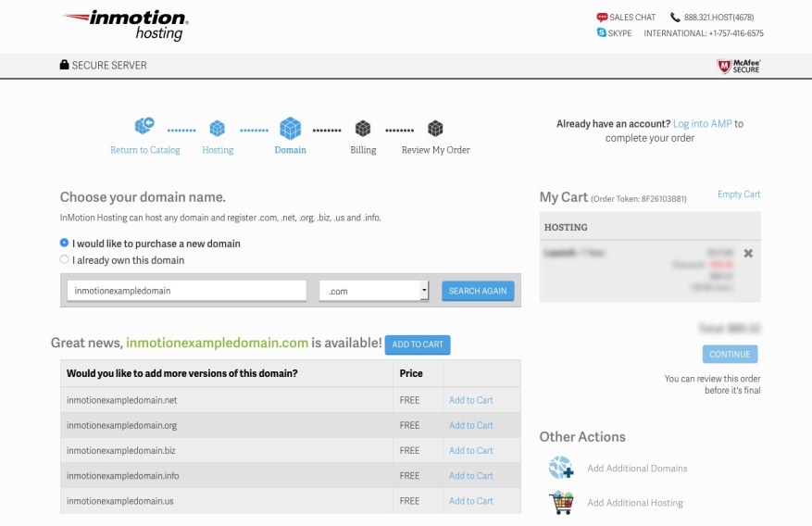This screenshot has height=526, width=812.
Task: Click the Domain step cube icon
Action: coord(290,128)
